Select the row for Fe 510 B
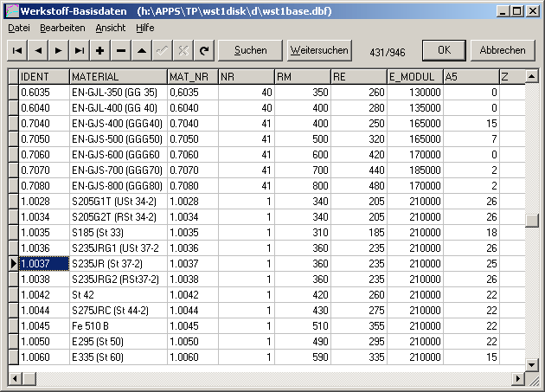 (x=118, y=326)
